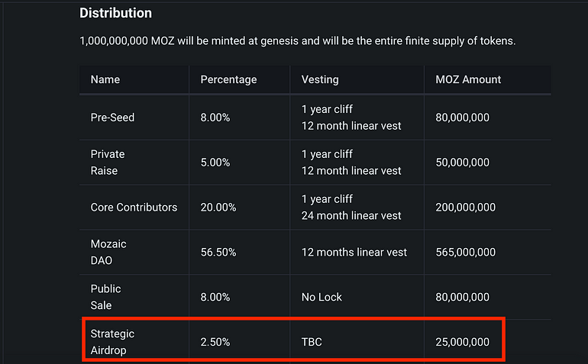Select the Pre-Seed row name

[111, 118]
